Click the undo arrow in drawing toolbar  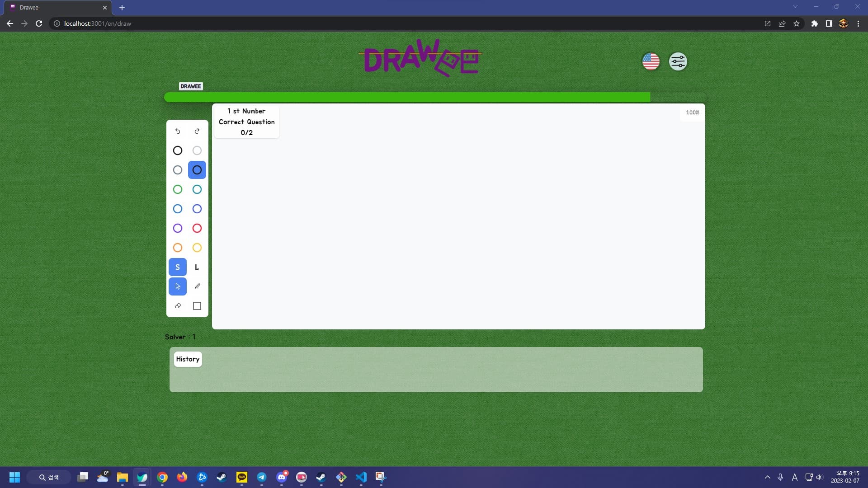pyautogui.click(x=178, y=131)
